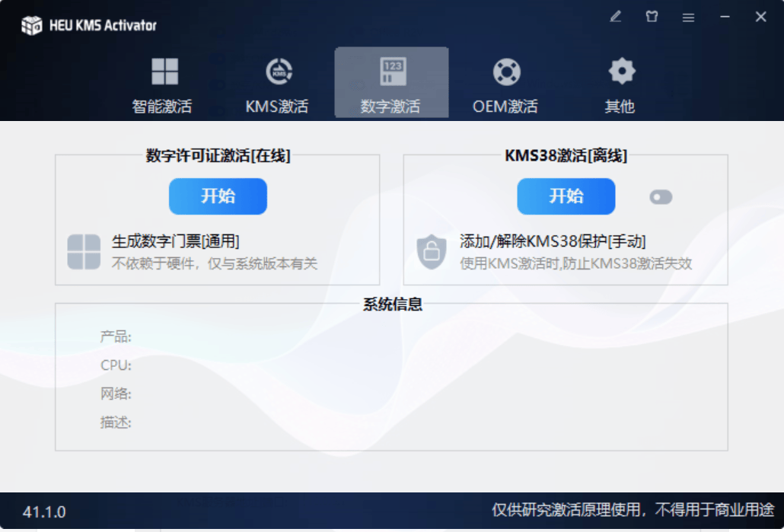The width and height of the screenshot is (784, 532).
Task: Select the 数字激活 tab
Action: [391, 82]
